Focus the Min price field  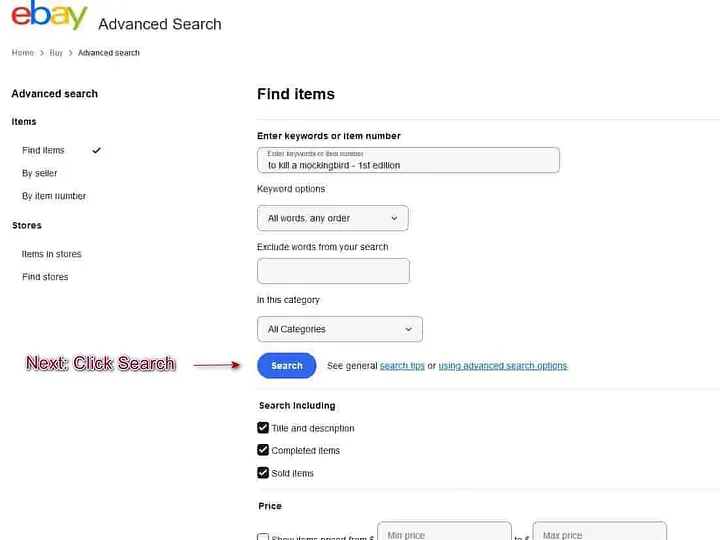[444, 531]
